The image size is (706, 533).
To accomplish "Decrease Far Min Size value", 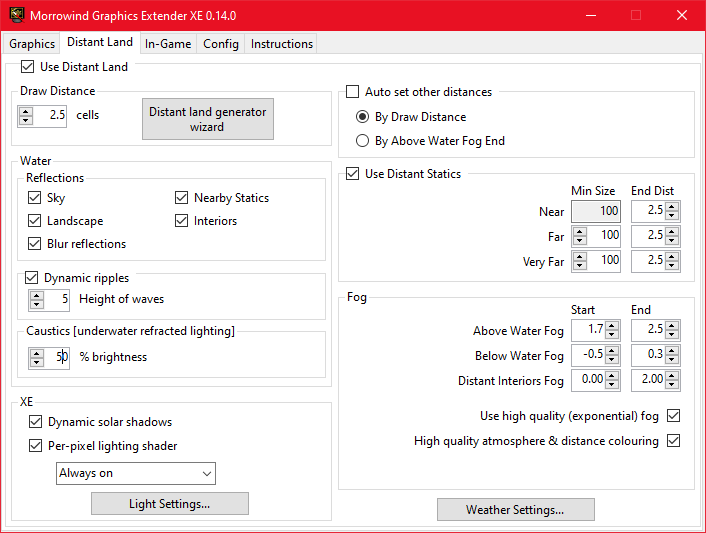I will 579,241.
